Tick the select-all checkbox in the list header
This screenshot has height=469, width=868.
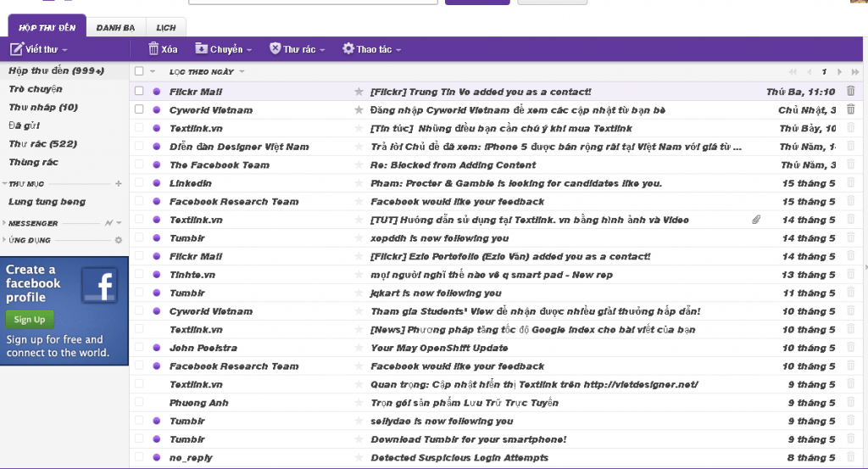[x=140, y=72]
